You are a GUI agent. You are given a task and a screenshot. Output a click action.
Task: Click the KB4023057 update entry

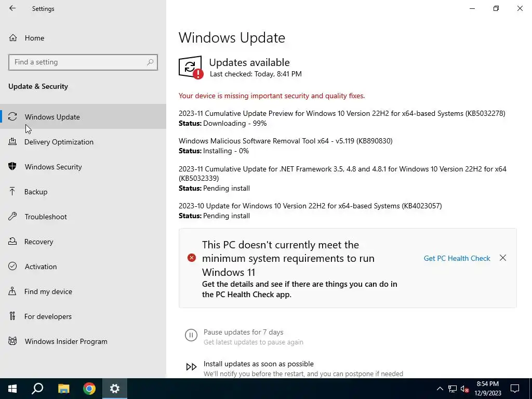coord(311,206)
